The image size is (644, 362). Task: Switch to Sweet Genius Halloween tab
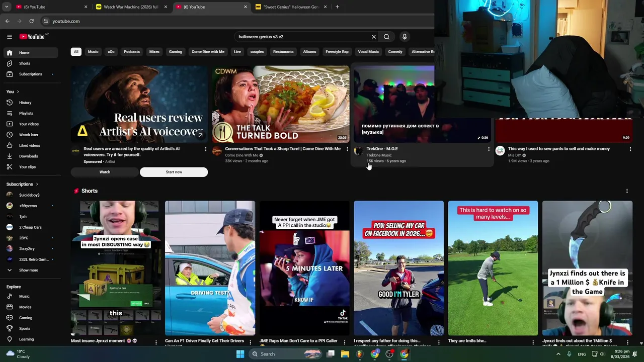click(x=291, y=7)
